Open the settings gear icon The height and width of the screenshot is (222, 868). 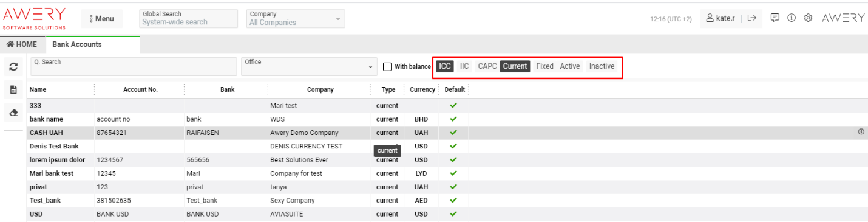click(x=809, y=18)
